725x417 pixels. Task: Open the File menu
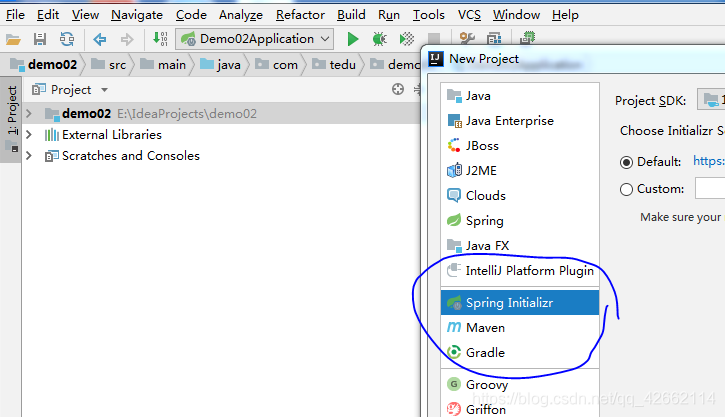pos(15,15)
